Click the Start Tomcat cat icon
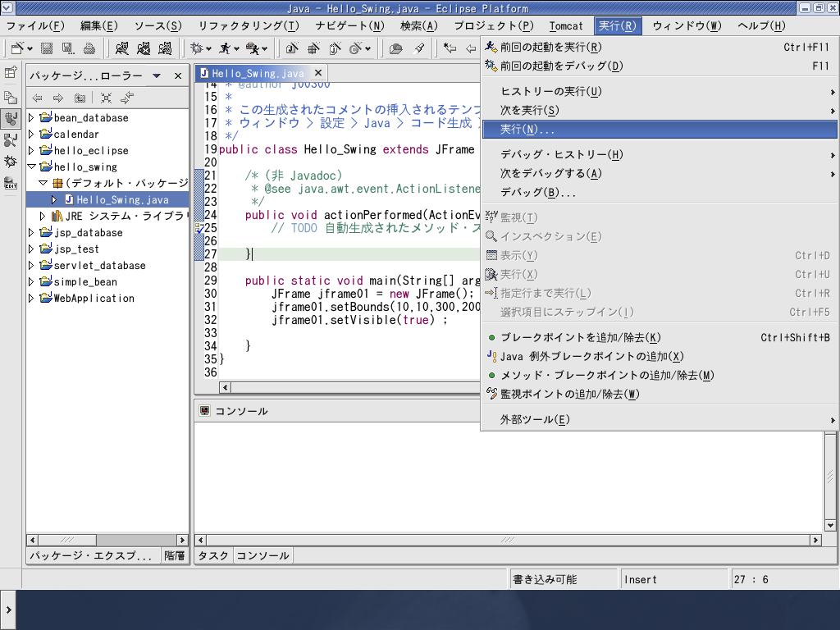 pyautogui.click(x=122, y=48)
